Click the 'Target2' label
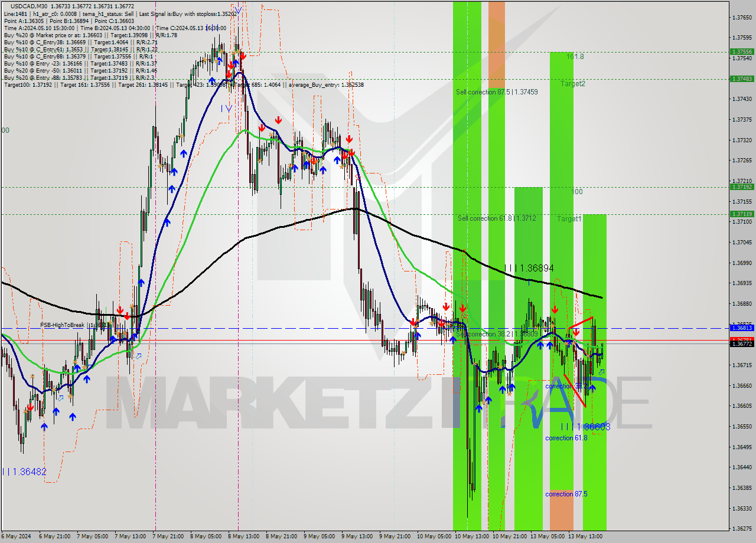The height and width of the screenshot is (543, 756). tap(573, 84)
